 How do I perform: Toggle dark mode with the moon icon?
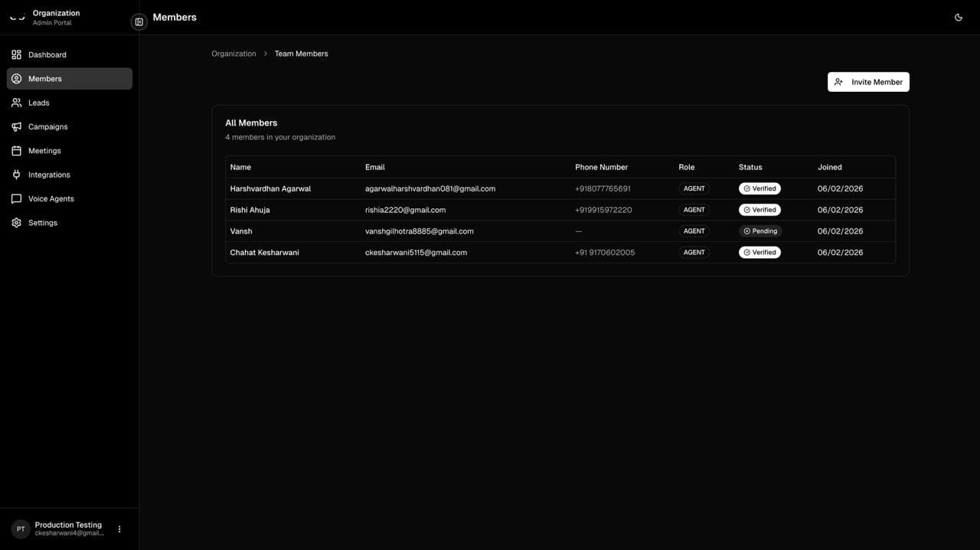(959, 18)
